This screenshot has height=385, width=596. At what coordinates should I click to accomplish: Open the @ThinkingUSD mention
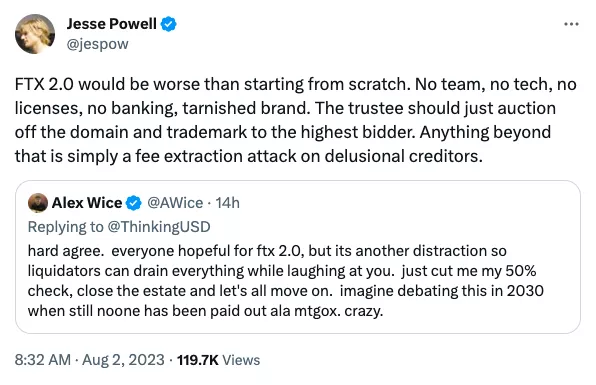159,227
